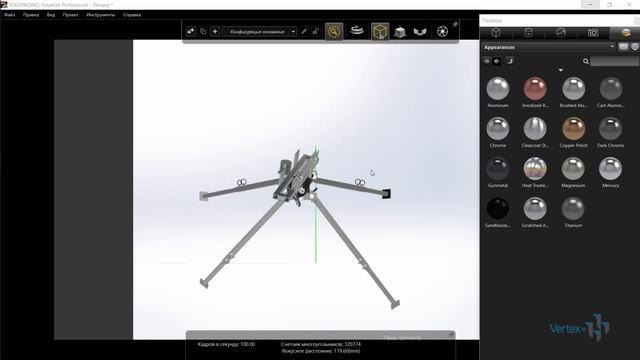
Task: Click the camera aperture render icon
Action: [x=442, y=31]
